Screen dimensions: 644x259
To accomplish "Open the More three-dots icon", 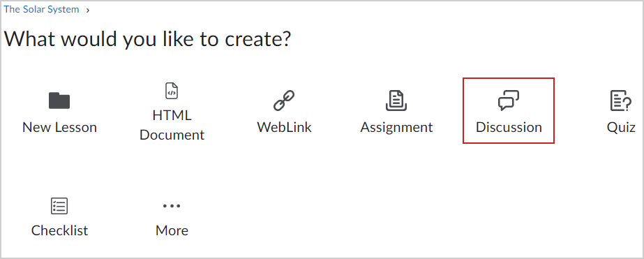I will pos(172,206).
